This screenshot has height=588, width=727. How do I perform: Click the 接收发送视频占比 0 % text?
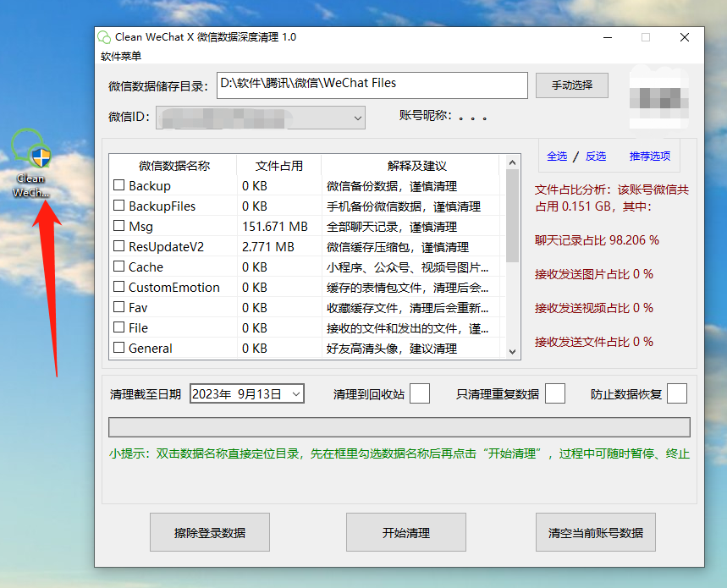click(x=594, y=308)
